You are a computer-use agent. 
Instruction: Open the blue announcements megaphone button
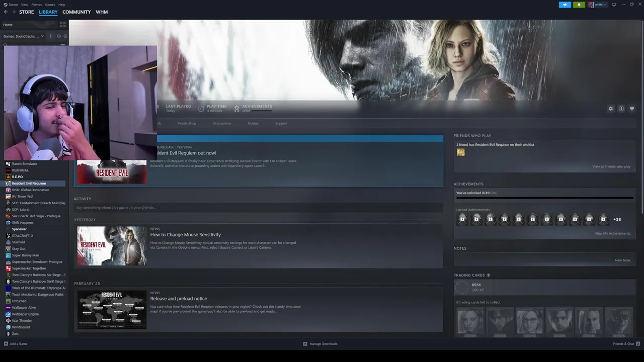coord(565,5)
